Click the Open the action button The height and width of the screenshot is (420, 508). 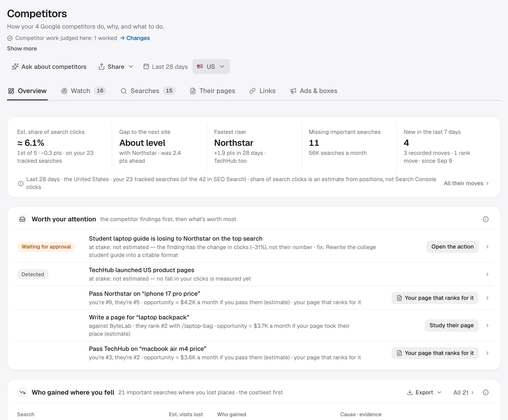click(x=452, y=247)
